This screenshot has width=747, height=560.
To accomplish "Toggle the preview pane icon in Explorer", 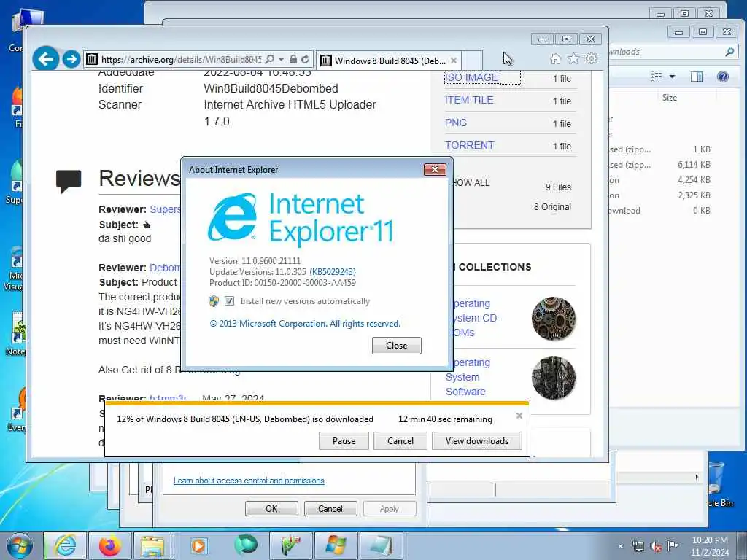I will [697, 77].
